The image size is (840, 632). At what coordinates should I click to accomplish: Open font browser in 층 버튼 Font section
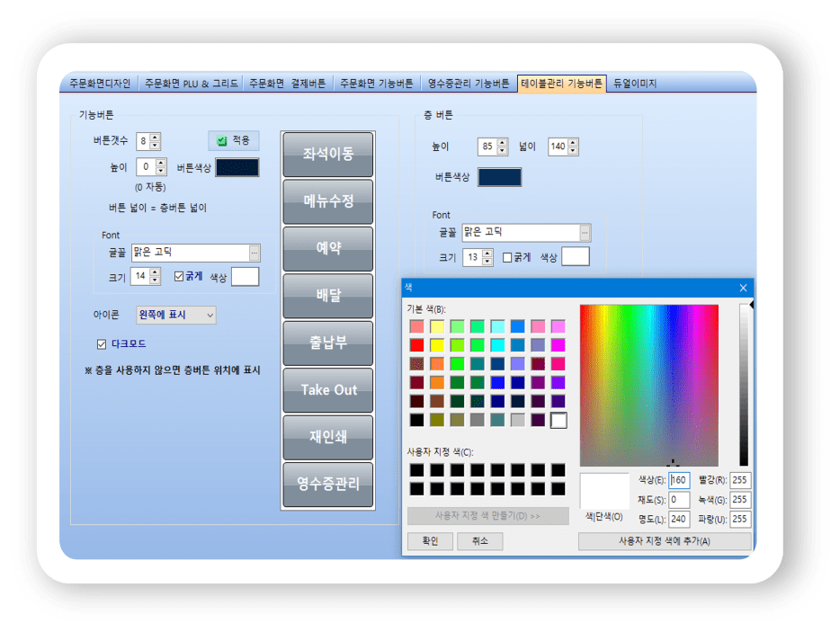(585, 233)
